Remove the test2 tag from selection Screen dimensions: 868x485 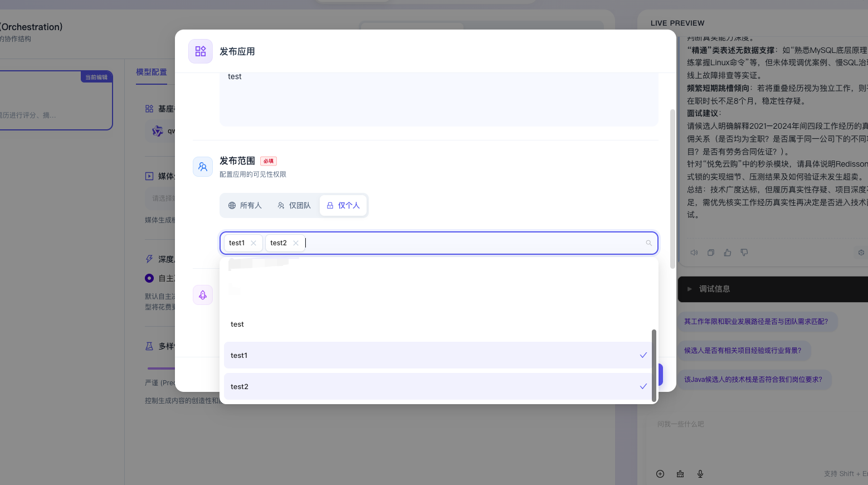pos(296,243)
